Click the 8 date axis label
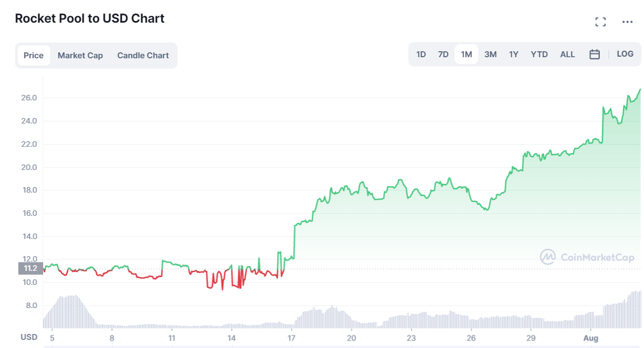The width and height of the screenshot is (644, 348). pyautogui.click(x=112, y=338)
